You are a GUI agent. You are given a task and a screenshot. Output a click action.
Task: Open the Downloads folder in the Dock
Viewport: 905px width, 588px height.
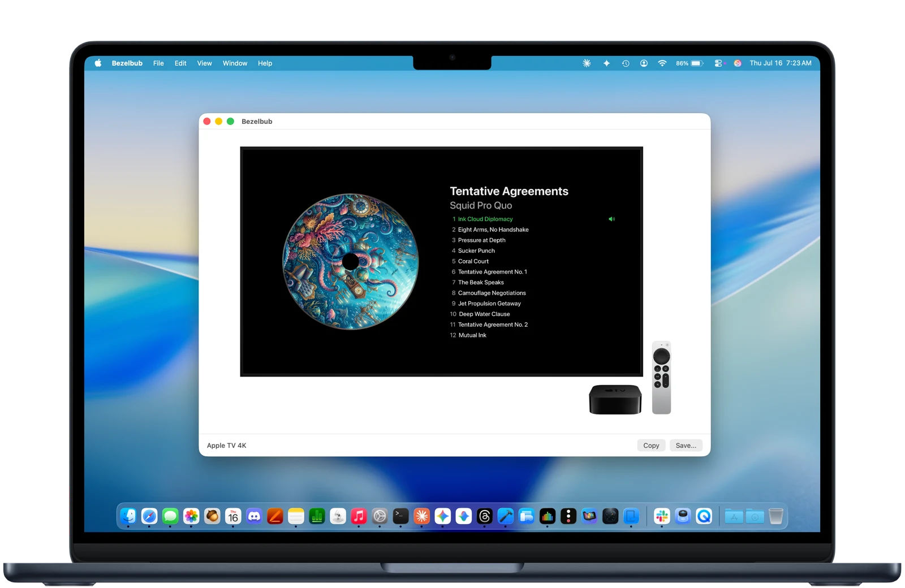[x=755, y=516]
